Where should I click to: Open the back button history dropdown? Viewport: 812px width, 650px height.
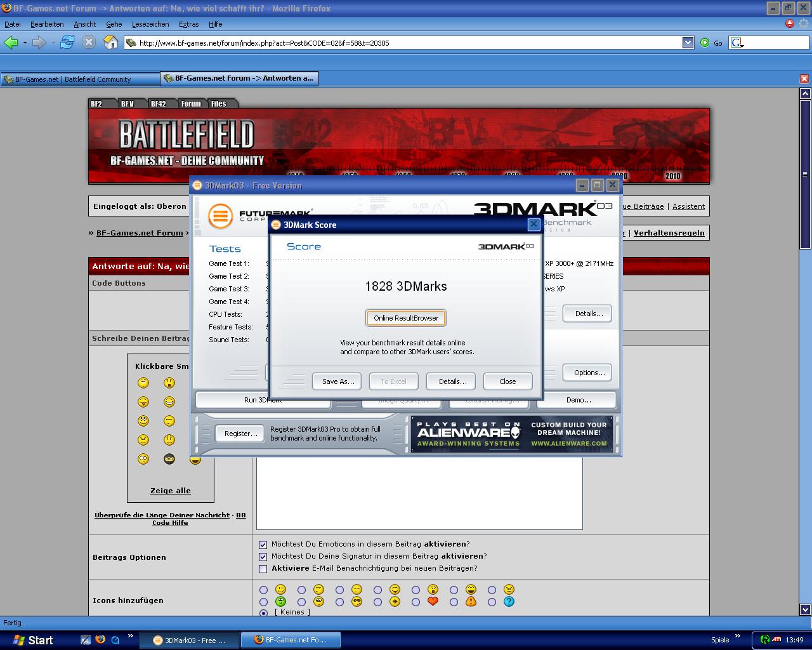click(x=25, y=43)
